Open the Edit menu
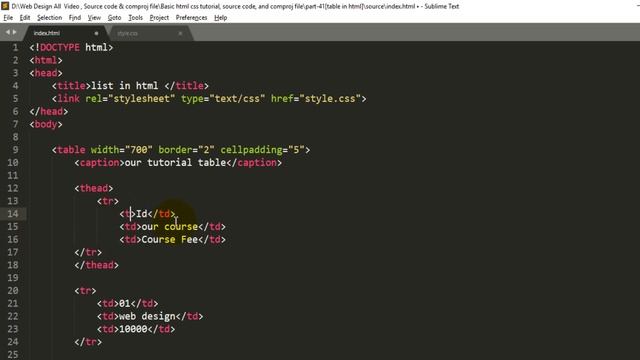This screenshot has width=640, height=360. [25, 18]
